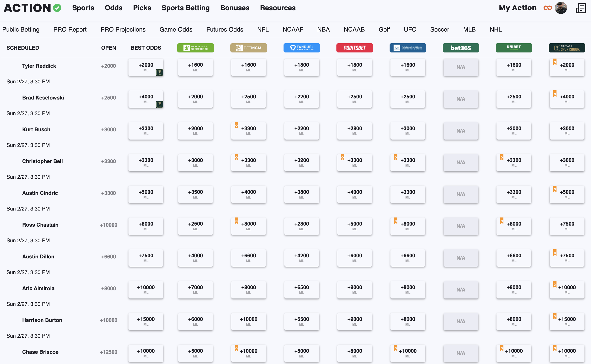591x364 pixels.
Task: Open the Sports Betting menu
Action: [x=185, y=8]
